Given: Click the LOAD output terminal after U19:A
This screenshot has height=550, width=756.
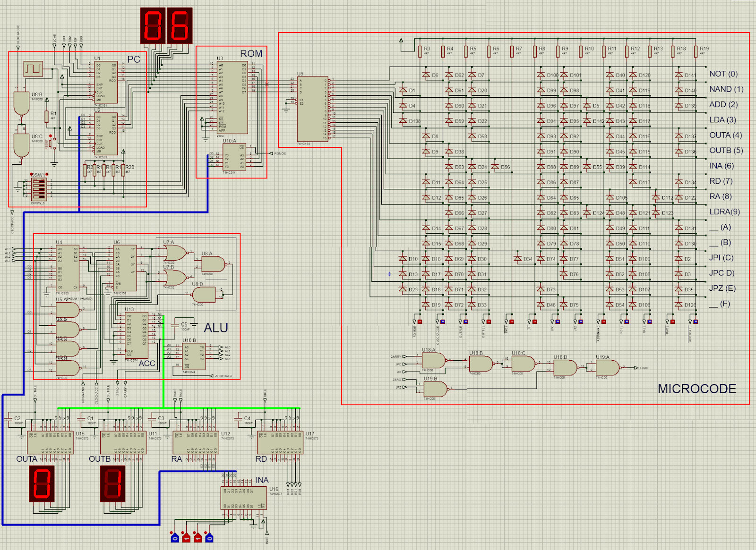Looking at the screenshot, I should pyautogui.click(x=636, y=368).
